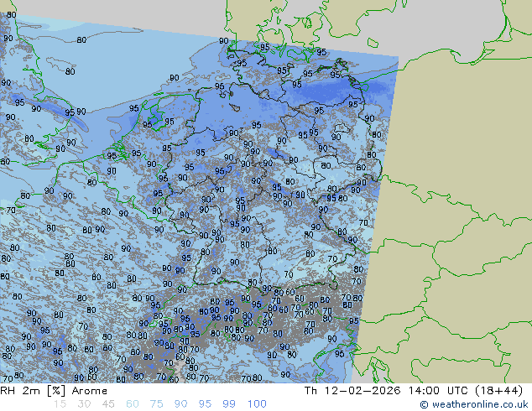
Task: Select the 60 value in the legend
Action: (133, 404)
